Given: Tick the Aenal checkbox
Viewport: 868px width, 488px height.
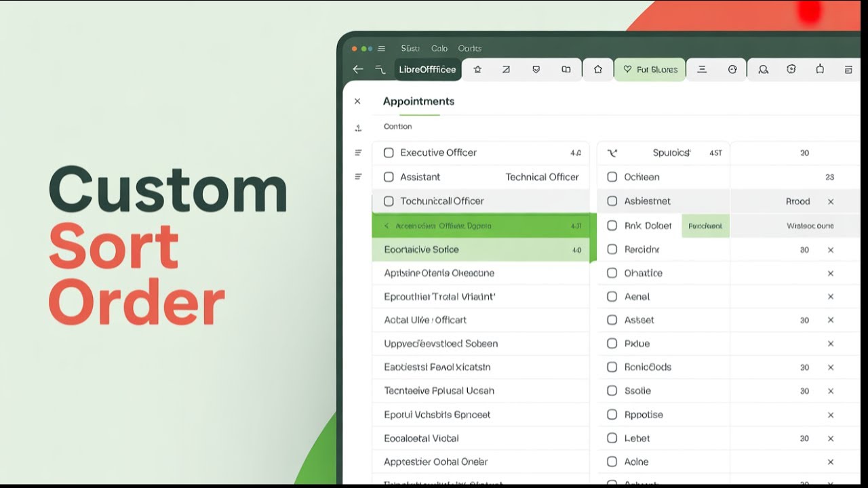Looking at the screenshot, I should (x=612, y=297).
